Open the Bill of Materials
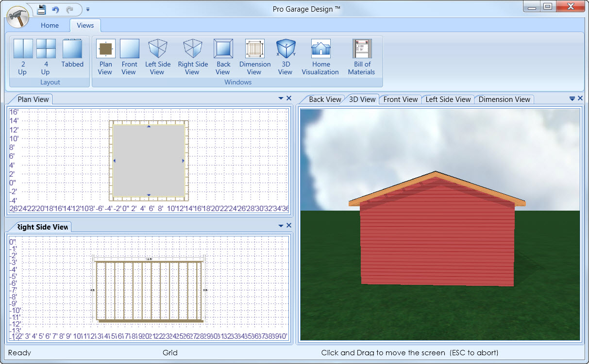Screen dimensions: 589x364 [362, 49]
